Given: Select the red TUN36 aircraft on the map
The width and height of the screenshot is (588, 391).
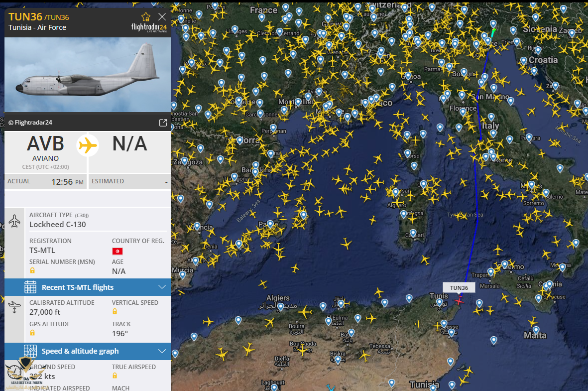Looking at the screenshot, I should point(459,300).
